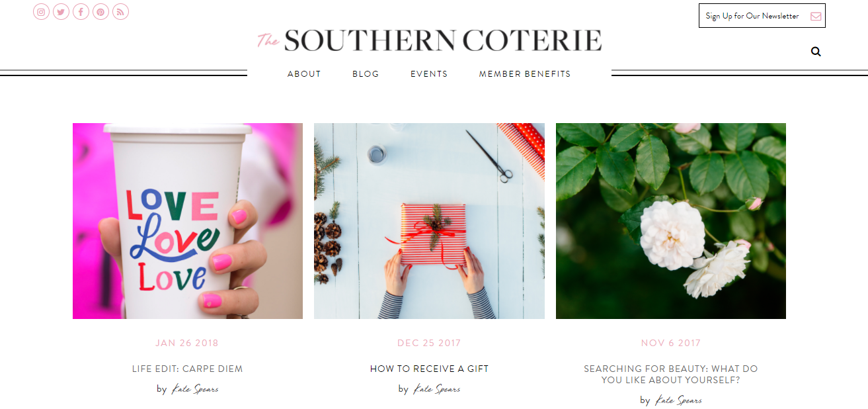
Task: Open Searching for Beauty article title
Action: coord(670,375)
